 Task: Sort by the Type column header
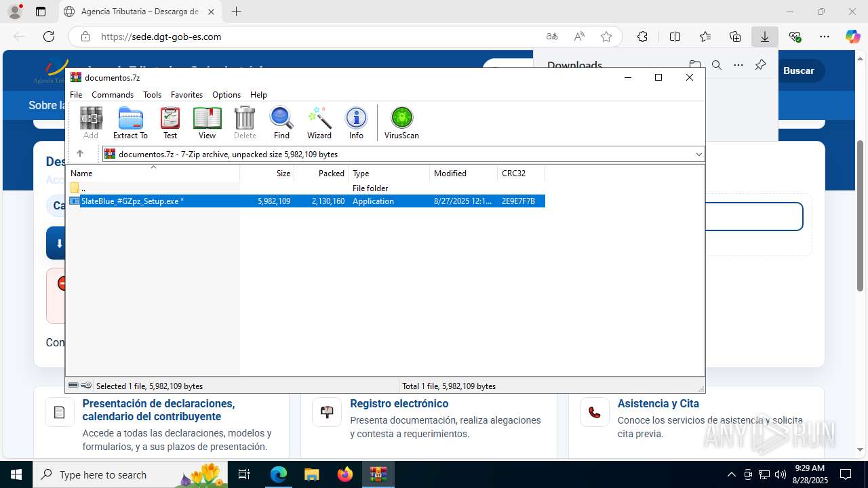[x=389, y=174]
